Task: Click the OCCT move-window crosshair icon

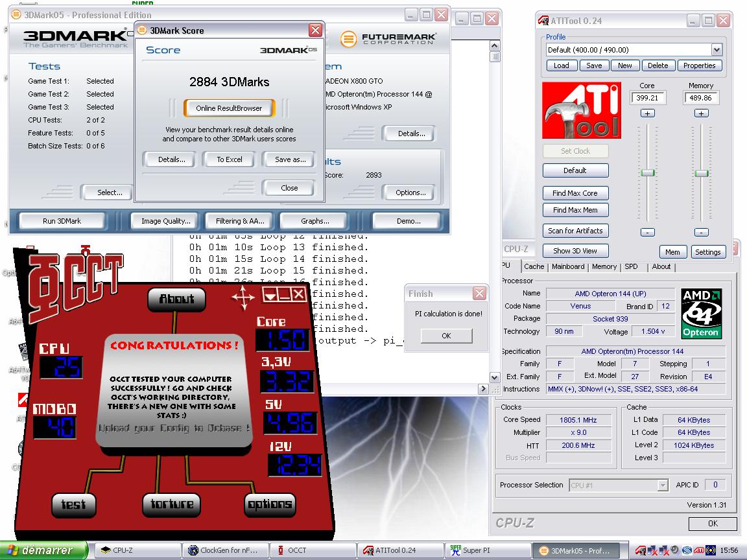Action: coord(243,297)
